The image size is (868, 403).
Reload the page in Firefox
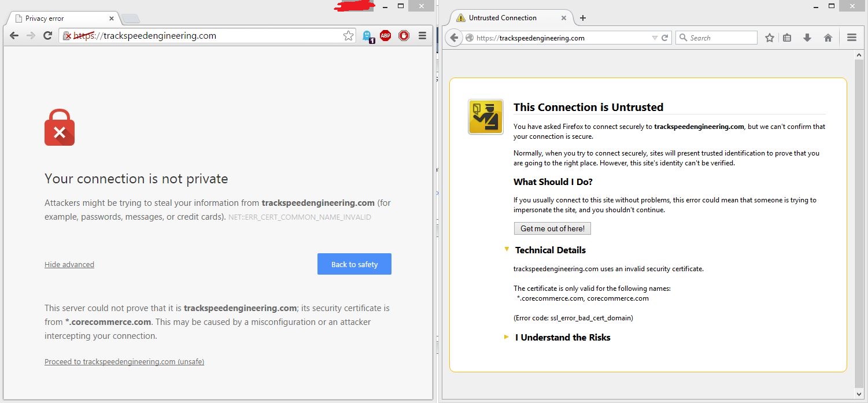pos(665,38)
